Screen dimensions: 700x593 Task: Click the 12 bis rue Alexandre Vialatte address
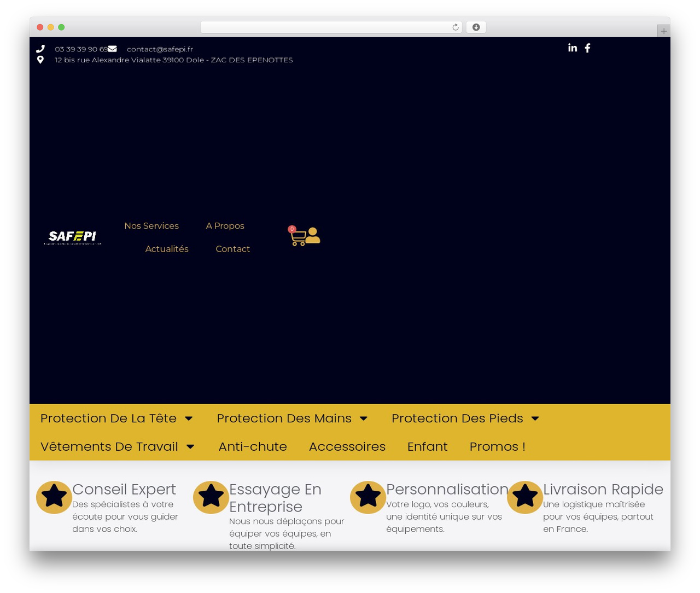click(x=174, y=60)
